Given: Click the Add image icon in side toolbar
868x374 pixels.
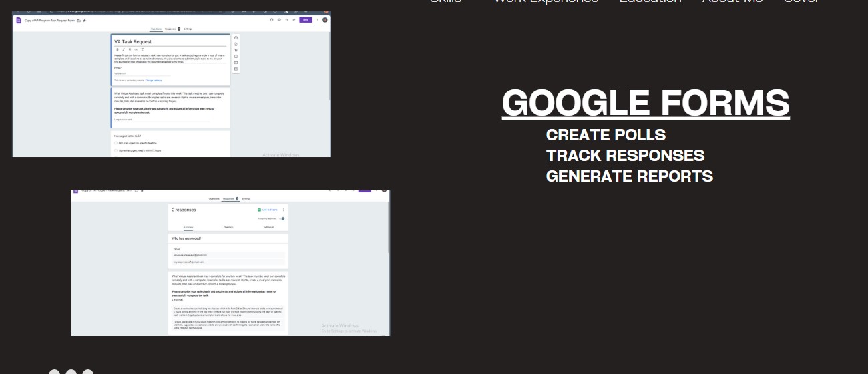Looking at the screenshot, I should pyautogui.click(x=236, y=57).
